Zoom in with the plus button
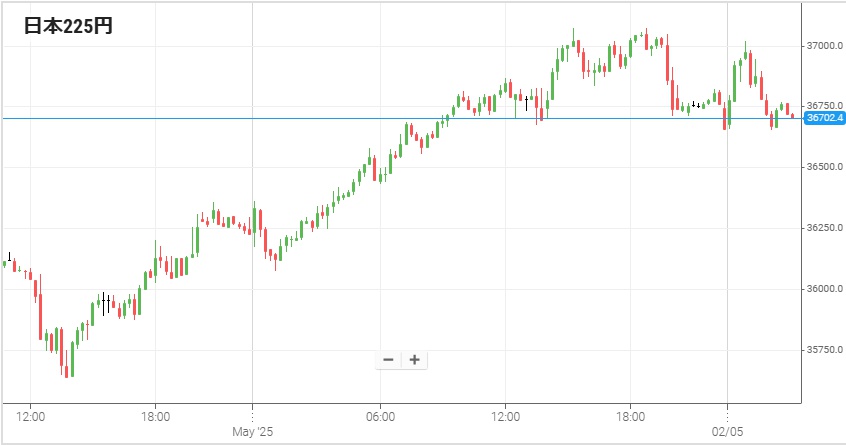Screen dimensions: 846x445 coord(414,360)
